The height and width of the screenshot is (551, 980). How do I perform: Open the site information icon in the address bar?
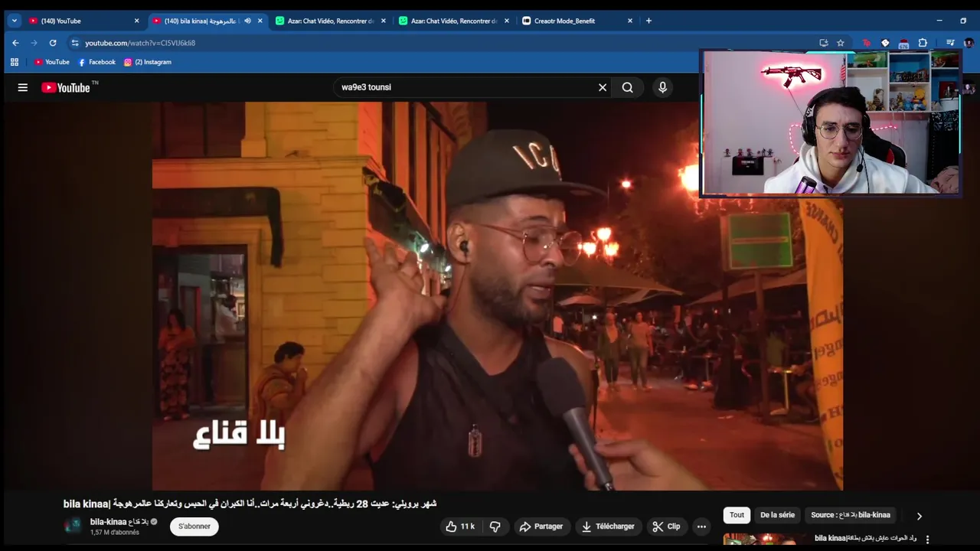pyautogui.click(x=74, y=43)
